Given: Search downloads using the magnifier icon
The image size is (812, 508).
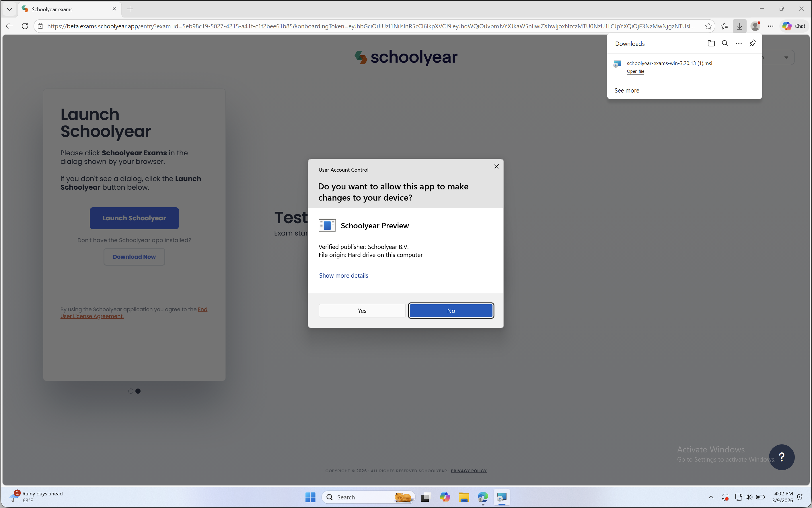Looking at the screenshot, I should tap(725, 43).
